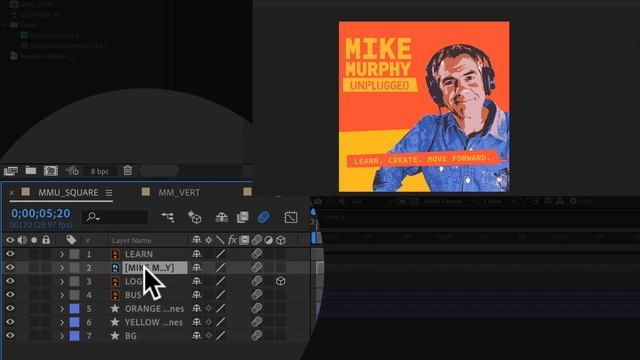This screenshot has height=360, width=640.
Task: Toggle motion blur switch on LEARN layer
Action: [x=256, y=254]
